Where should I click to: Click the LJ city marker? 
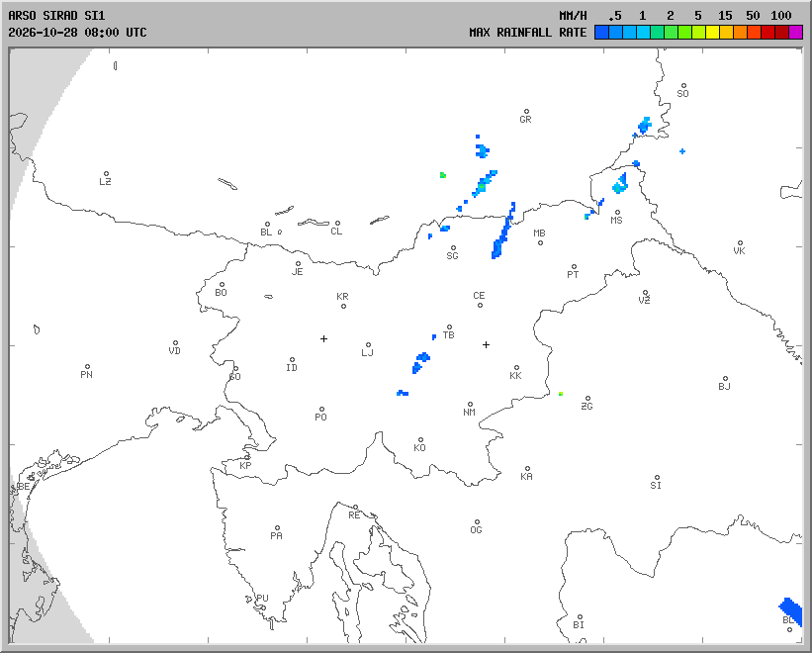[368, 345]
